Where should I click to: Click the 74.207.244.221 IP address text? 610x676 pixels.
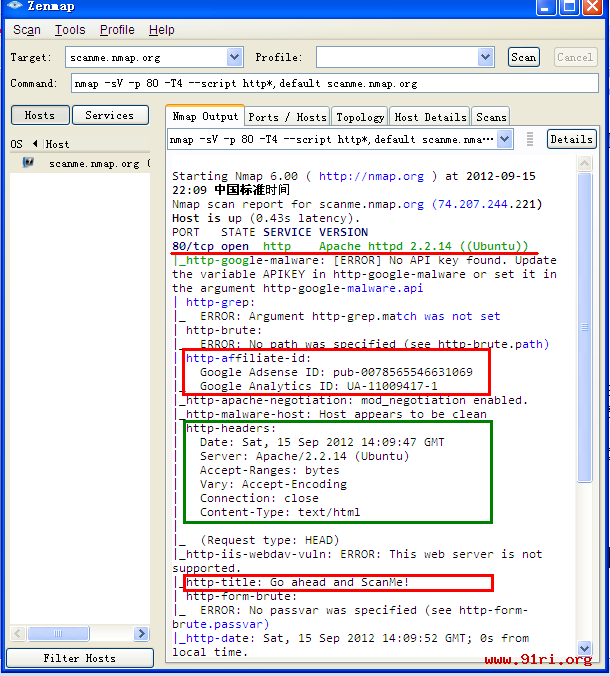tap(487, 204)
